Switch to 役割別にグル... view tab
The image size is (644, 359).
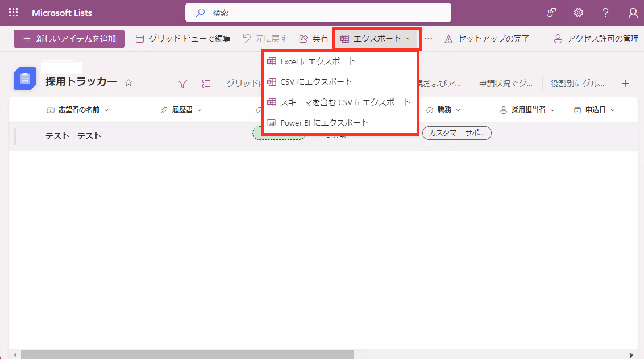tap(577, 84)
